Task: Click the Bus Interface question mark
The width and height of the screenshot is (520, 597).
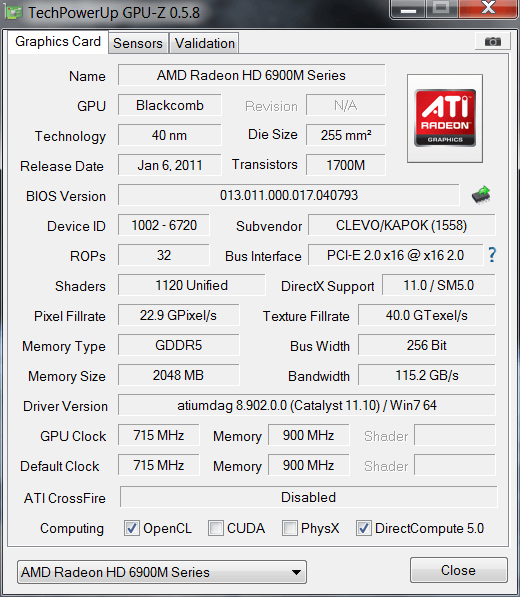Action: tap(492, 255)
